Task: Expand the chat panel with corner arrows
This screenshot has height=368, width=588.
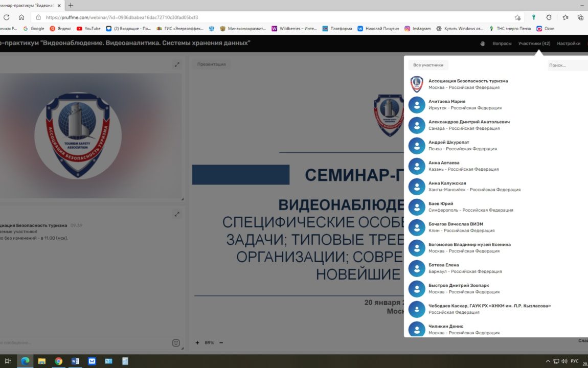Action: tap(177, 214)
